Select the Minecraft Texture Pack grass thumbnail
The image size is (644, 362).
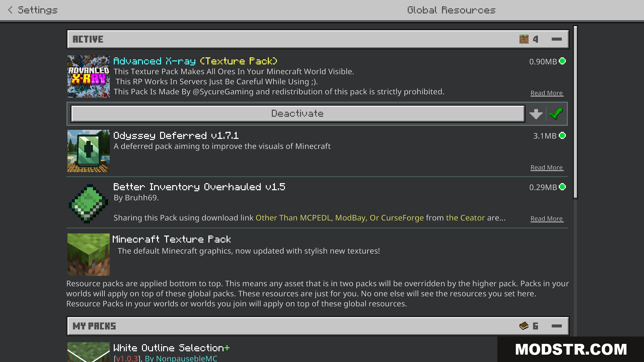[89, 255]
